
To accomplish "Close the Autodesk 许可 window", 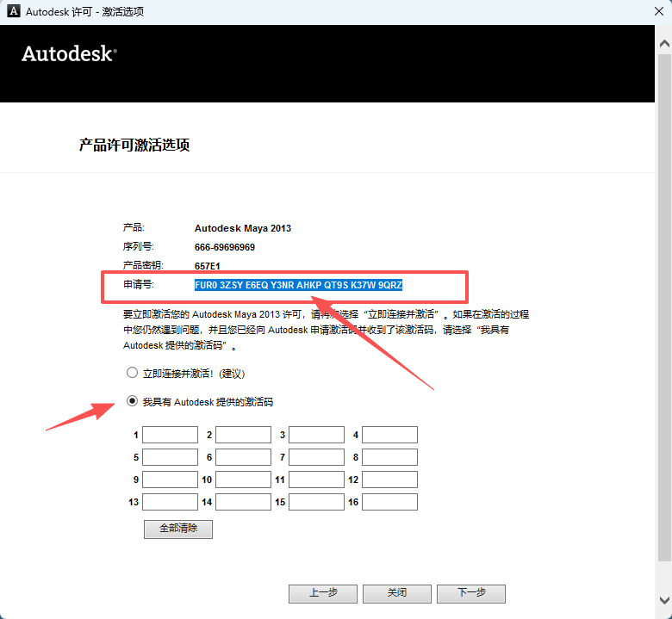I will [659, 11].
